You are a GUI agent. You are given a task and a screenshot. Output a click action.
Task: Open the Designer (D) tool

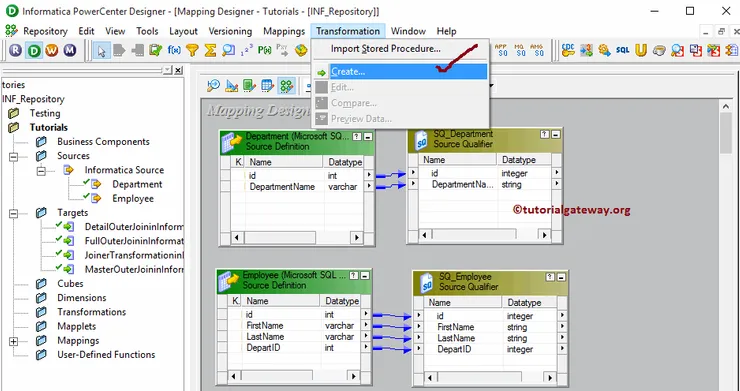point(34,50)
